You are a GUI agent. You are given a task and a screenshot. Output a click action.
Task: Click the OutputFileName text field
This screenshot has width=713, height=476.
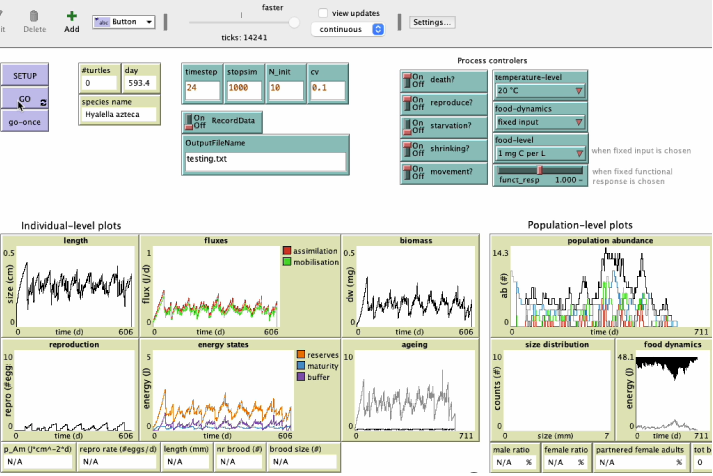(x=264, y=158)
